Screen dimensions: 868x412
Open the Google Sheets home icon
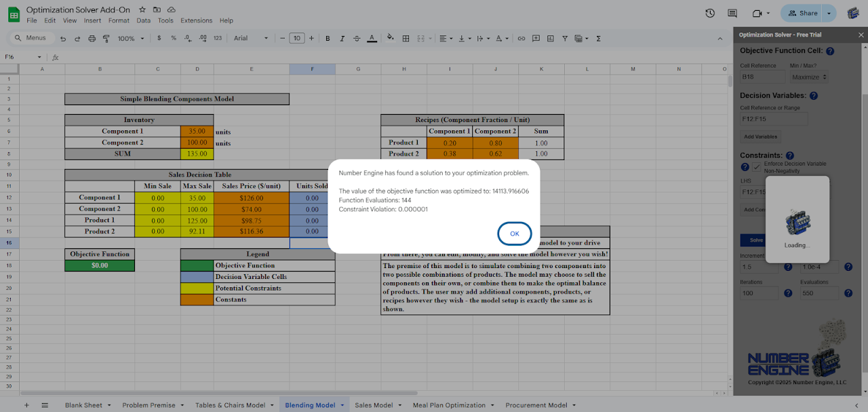tap(14, 14)
